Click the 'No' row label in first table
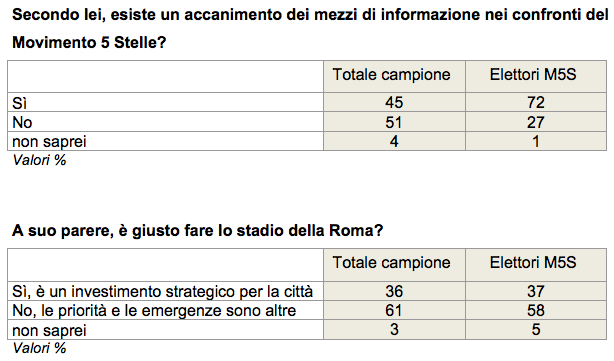 click(x=22, y=123)
